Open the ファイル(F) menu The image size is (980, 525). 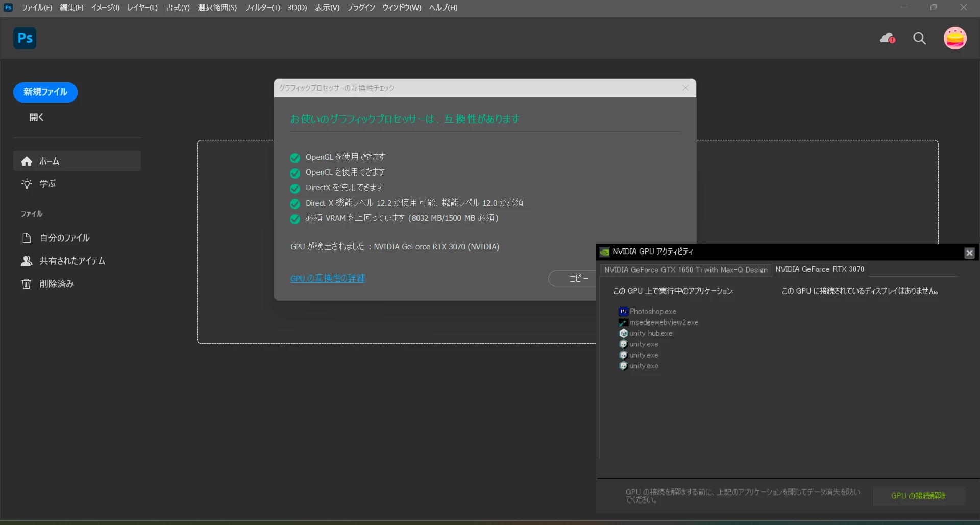tap(37, 7)
